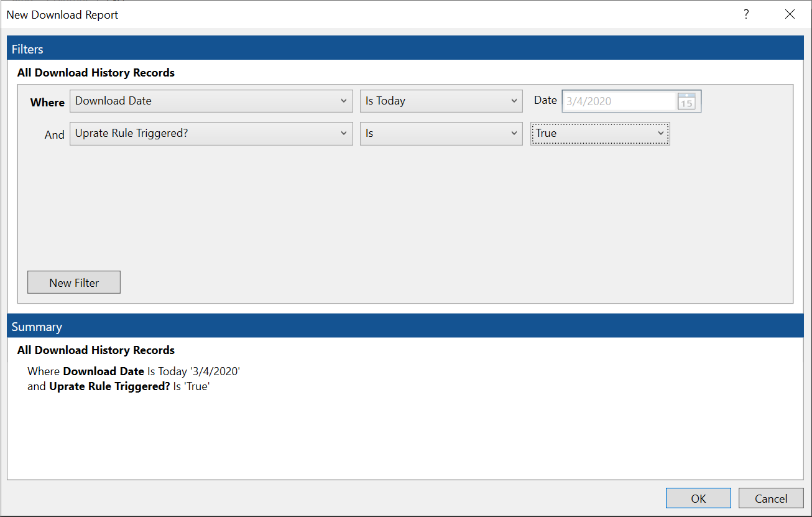Viewport: 812px width, 517px height.
Task: Click the 'And' row label
Action: coord(54,134)
